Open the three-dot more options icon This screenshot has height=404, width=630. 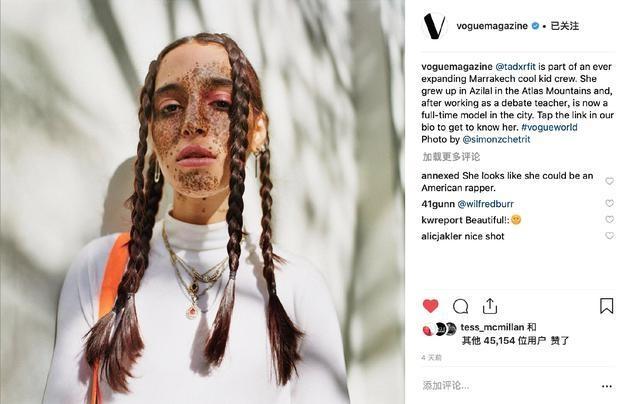point(607,386)
